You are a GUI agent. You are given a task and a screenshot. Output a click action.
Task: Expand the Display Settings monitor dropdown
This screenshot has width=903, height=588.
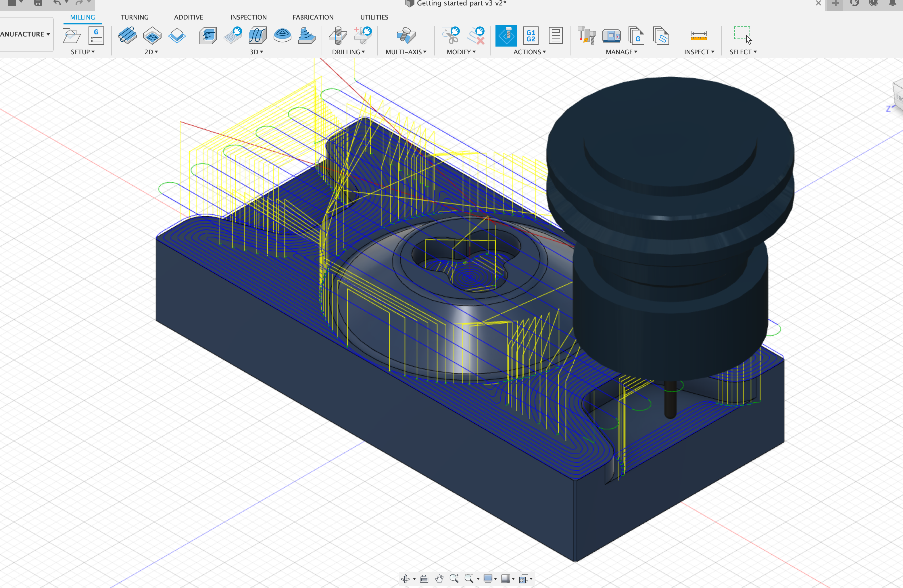(490, 579)
